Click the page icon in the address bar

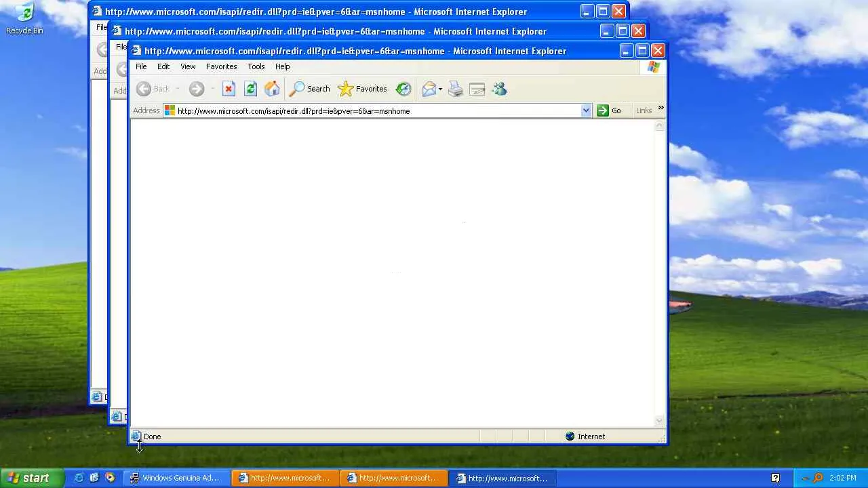pyautogui.click(x=170, y=110)
